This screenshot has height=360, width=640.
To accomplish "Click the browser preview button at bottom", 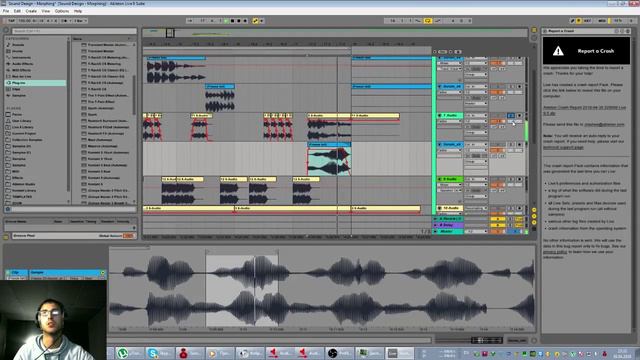I will (7, 209).
